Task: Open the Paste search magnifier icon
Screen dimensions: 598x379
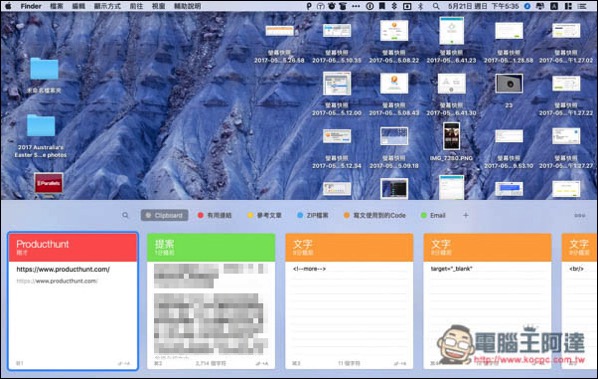Action: [125, 215]
